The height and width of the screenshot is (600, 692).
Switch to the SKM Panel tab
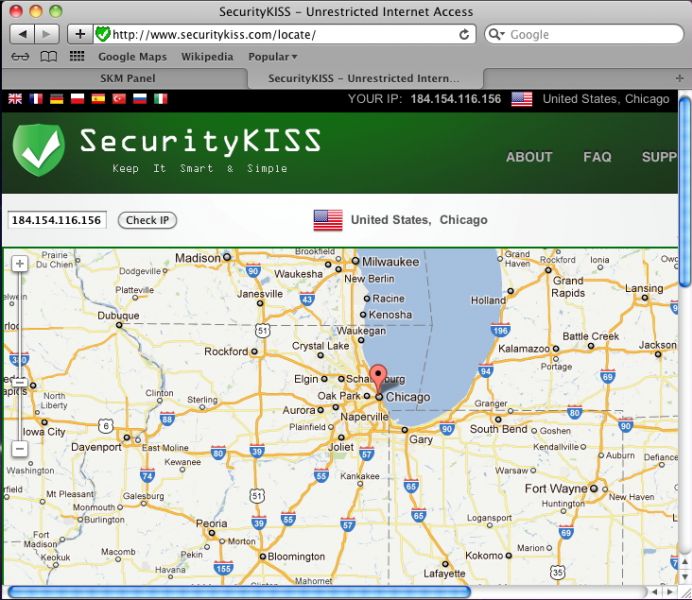point(127,78)
